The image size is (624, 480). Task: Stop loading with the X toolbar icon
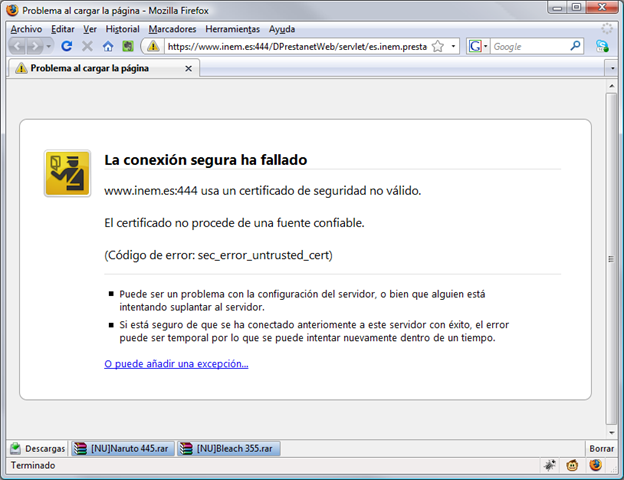tap(87, 47)
